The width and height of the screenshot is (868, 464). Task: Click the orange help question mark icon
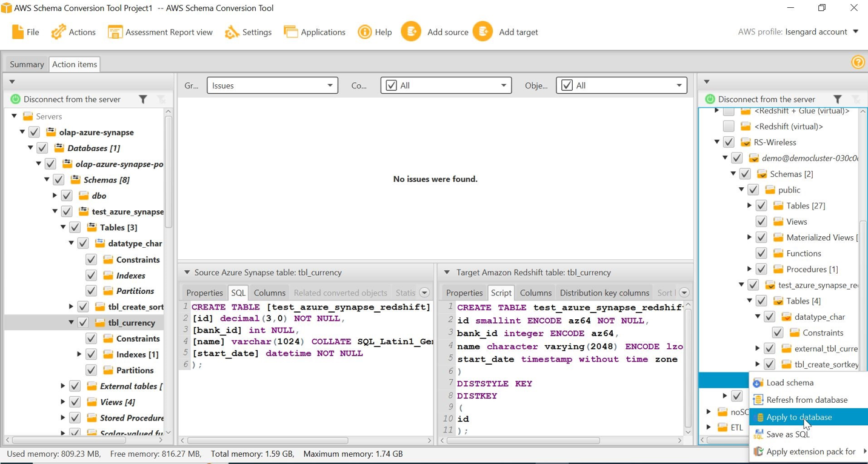click(858, 62)
